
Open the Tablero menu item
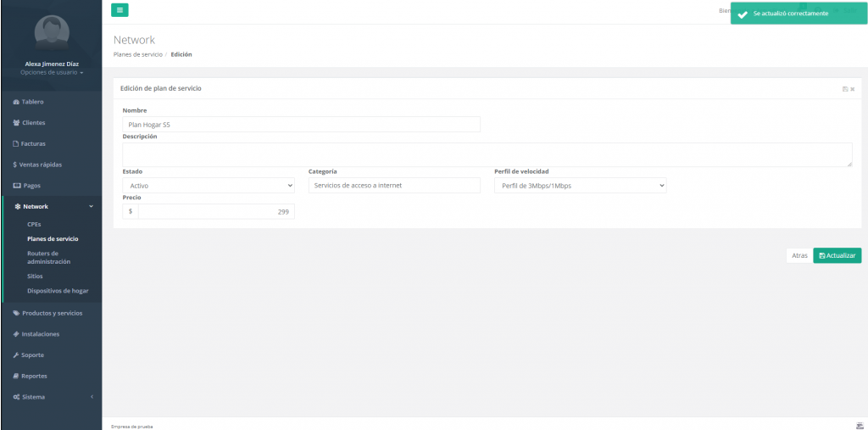52,102
